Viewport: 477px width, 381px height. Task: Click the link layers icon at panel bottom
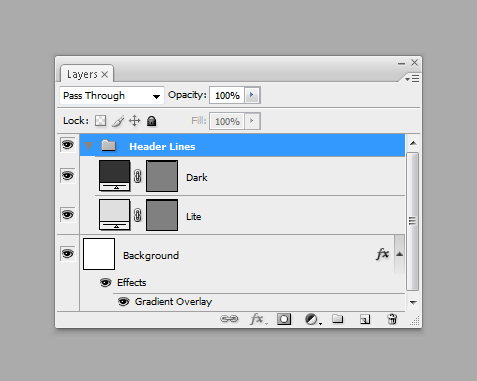point(229,319)
